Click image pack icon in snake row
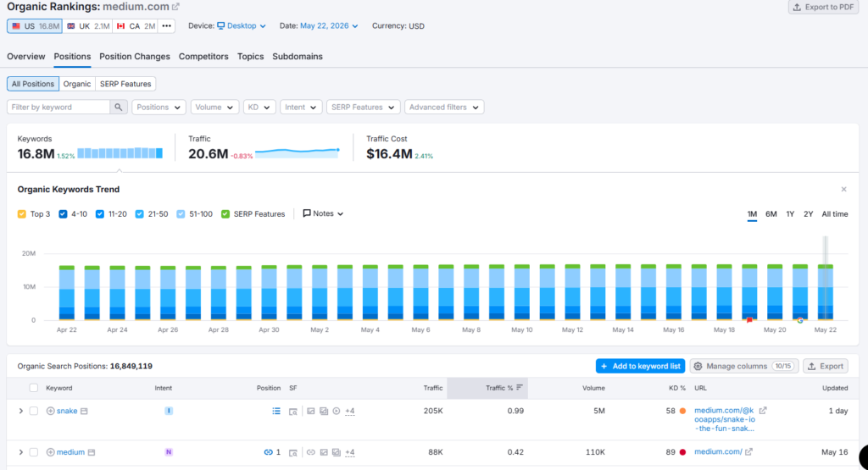The height and width of the screenshot is (470, 868). click(x=324, y=411)
